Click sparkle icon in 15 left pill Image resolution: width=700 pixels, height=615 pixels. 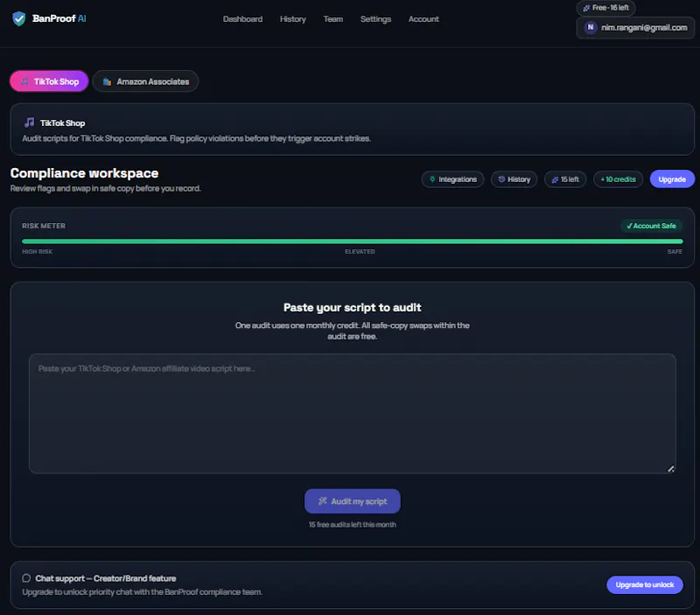point(555,180)
